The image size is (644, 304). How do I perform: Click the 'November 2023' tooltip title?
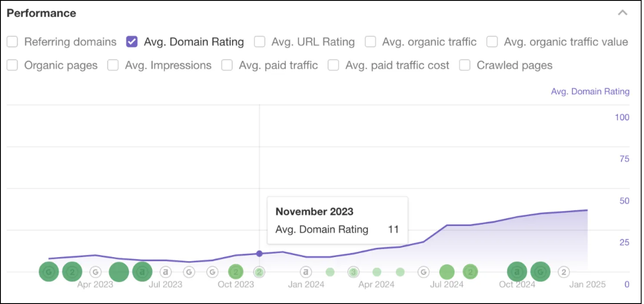pyautogui.click(x=314, y=212)
